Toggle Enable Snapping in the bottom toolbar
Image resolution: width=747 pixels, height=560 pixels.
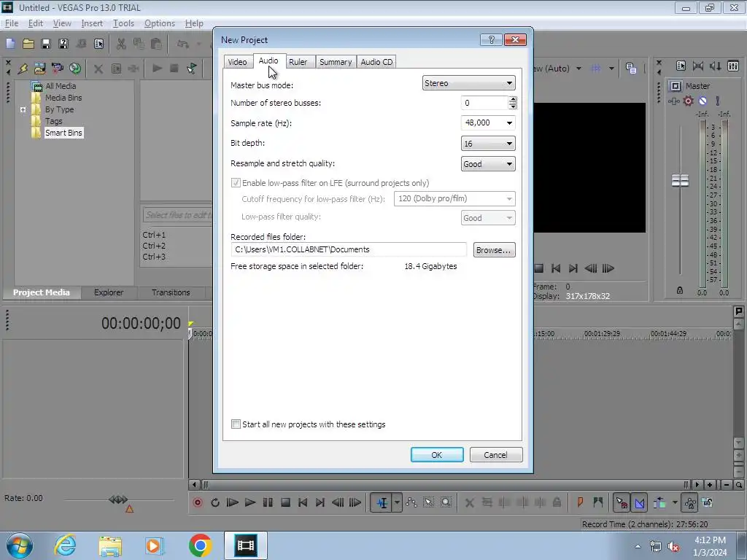622,502
